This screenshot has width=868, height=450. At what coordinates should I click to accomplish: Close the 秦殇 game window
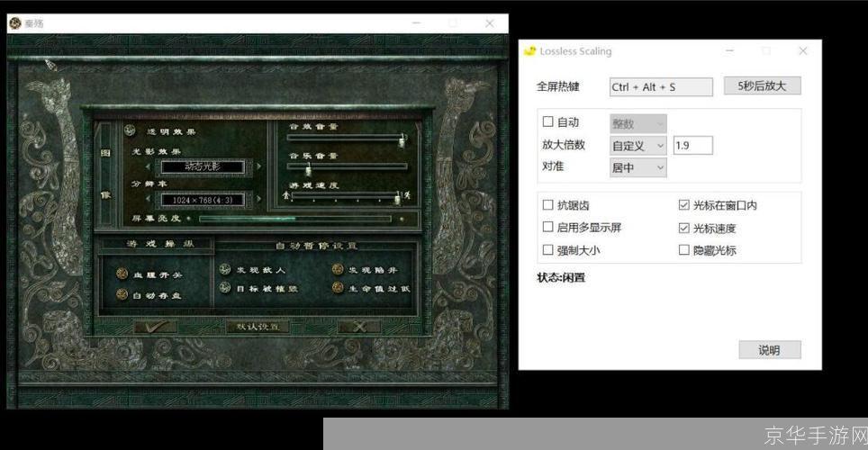coord(489,23)
